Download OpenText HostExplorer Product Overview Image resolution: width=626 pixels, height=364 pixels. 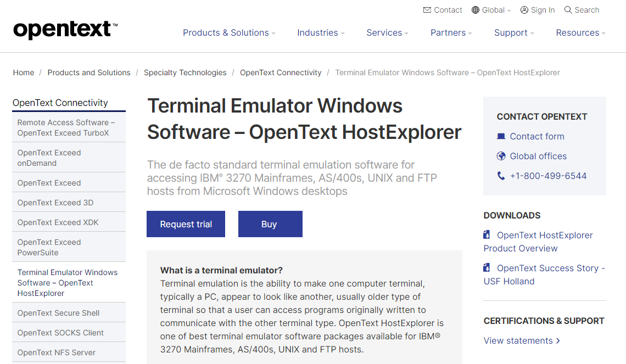point(538,242)
